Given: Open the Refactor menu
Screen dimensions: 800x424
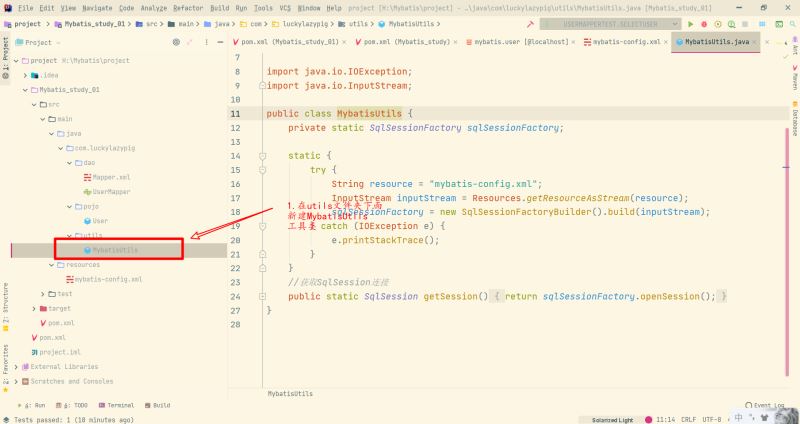Looking at the screenshot, I should 188,8.
